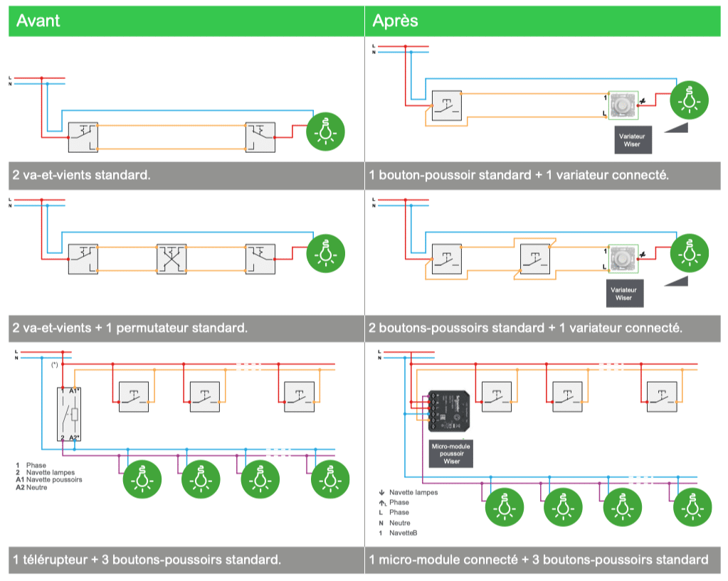
Task: Select the left va-et-vient switch in the permutateur diagram
Action: [x=83, y=259]
